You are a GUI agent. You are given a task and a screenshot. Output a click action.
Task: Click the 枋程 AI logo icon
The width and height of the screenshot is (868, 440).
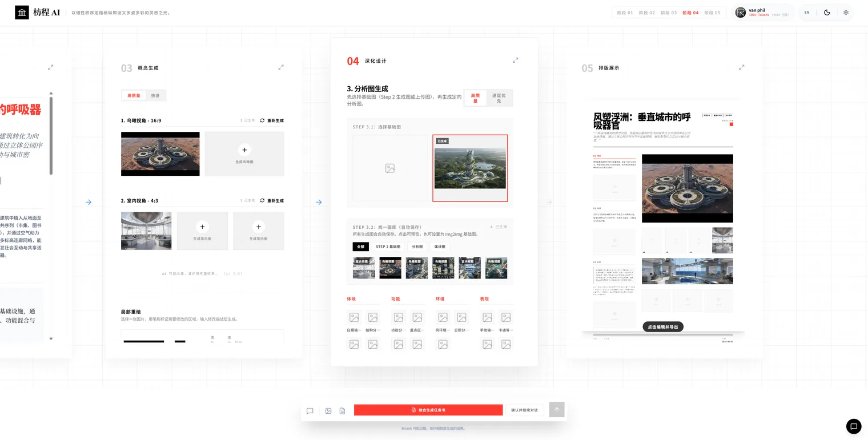(x=22, y=13)
